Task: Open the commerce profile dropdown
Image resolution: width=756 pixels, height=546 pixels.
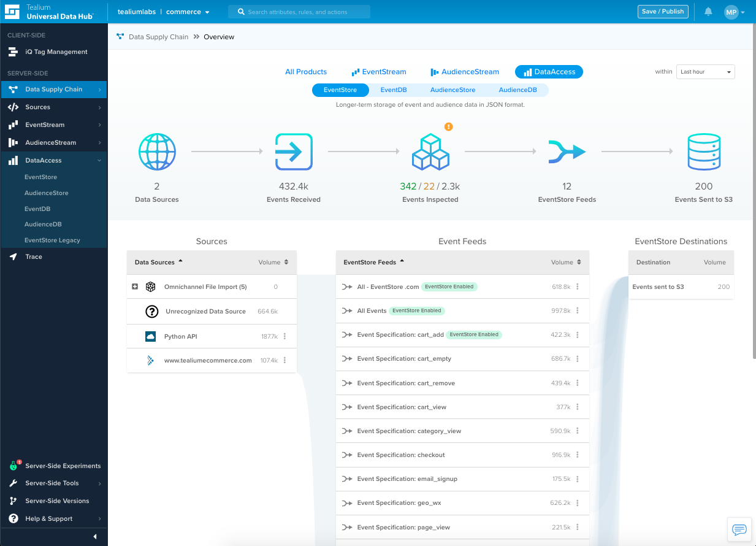Action: coord(188,12)
